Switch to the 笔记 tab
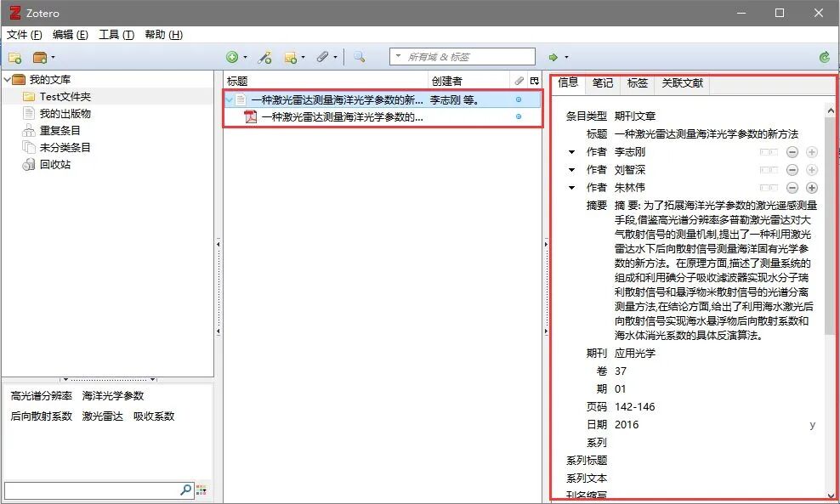Viewport: 840px width, 504px height. click(603, 83)
